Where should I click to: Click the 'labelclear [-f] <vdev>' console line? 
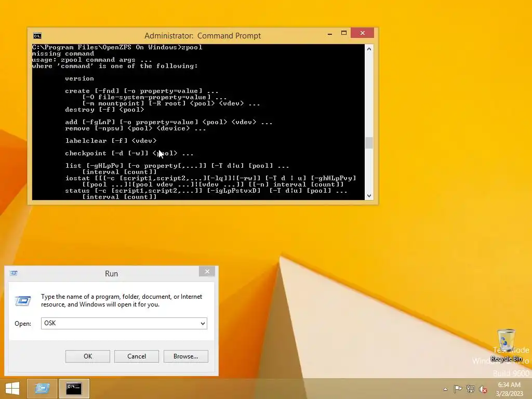(111, 141)
